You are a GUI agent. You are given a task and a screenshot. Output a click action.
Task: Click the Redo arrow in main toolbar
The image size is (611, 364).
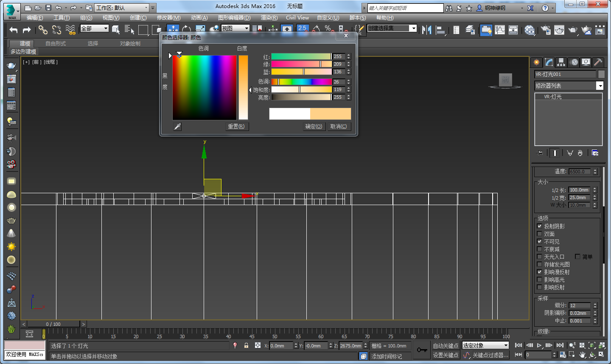(27, 30)
